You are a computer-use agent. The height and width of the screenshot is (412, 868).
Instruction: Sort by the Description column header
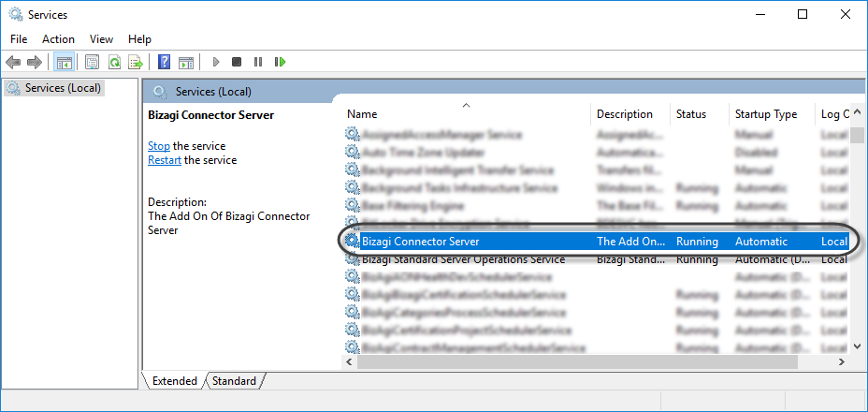tap(630, 114)
